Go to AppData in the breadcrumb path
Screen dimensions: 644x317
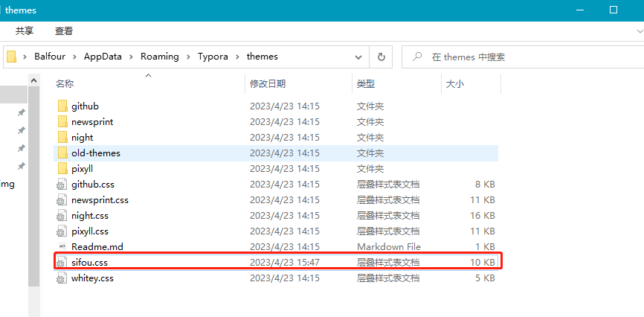[x=103, y=57]
